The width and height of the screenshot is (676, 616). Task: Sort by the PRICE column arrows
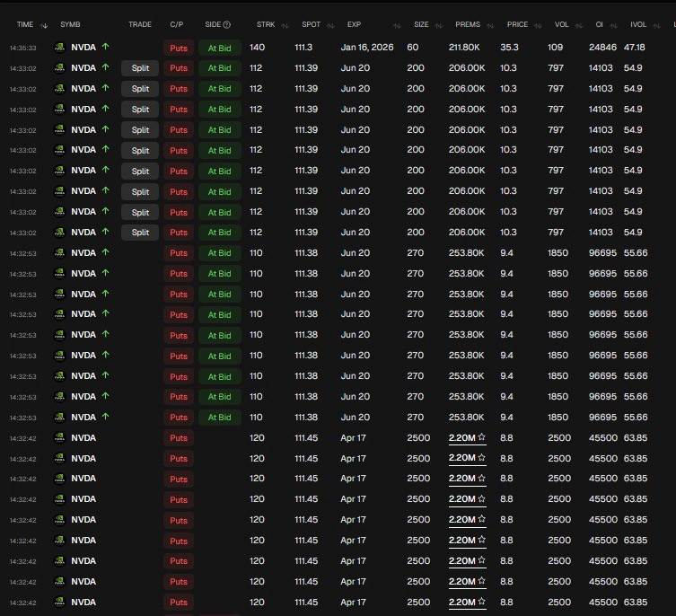coord(538,26)
